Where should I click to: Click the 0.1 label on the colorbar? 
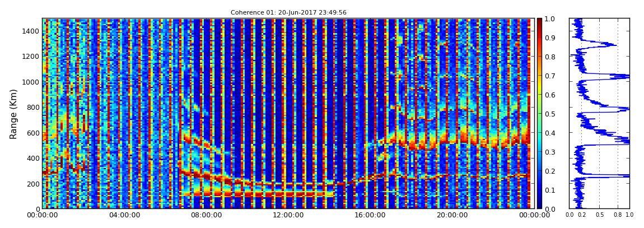click(x=549, y=190)
